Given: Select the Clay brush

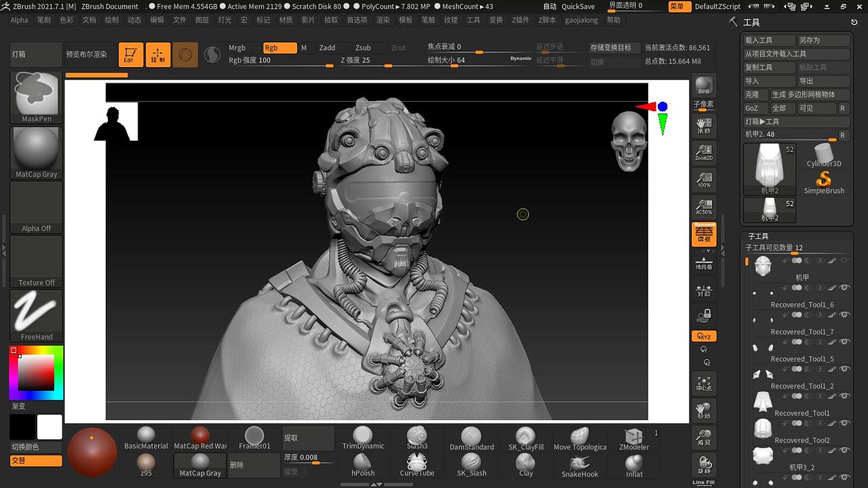Looking at the screenshot, I should pos(526,465).
